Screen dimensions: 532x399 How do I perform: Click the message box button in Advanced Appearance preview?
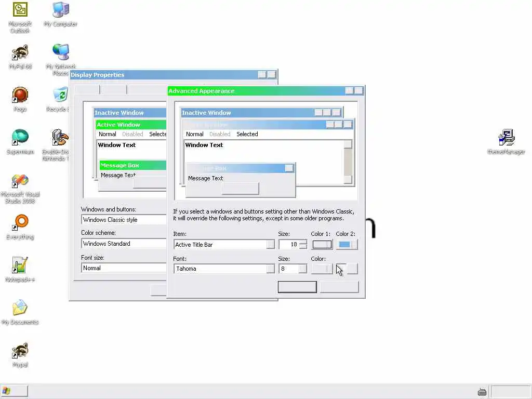click(x=241, y=188)
